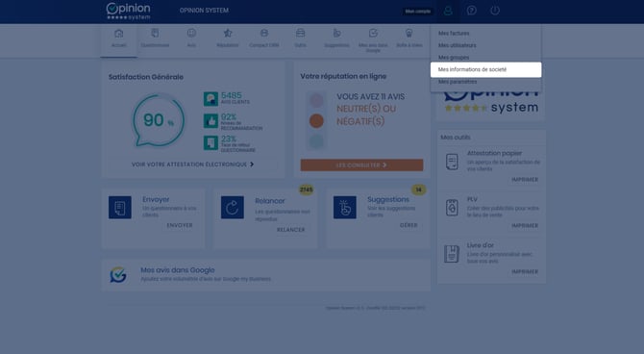Viewport: 644px width, 354px height.
Task: Open Mes utilisateurs in the account menu
Action: [458, 45]
